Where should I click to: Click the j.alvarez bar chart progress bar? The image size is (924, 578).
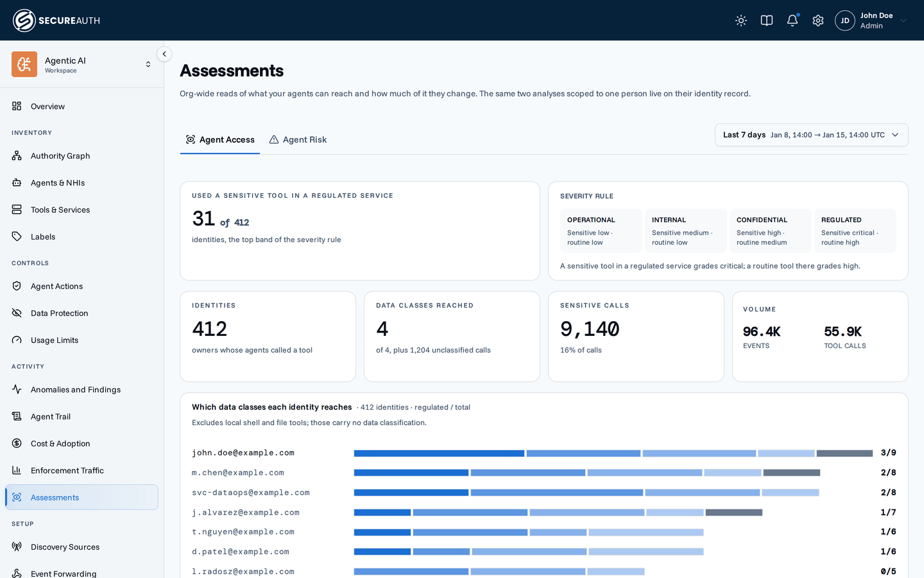click(x=558, y=512)
